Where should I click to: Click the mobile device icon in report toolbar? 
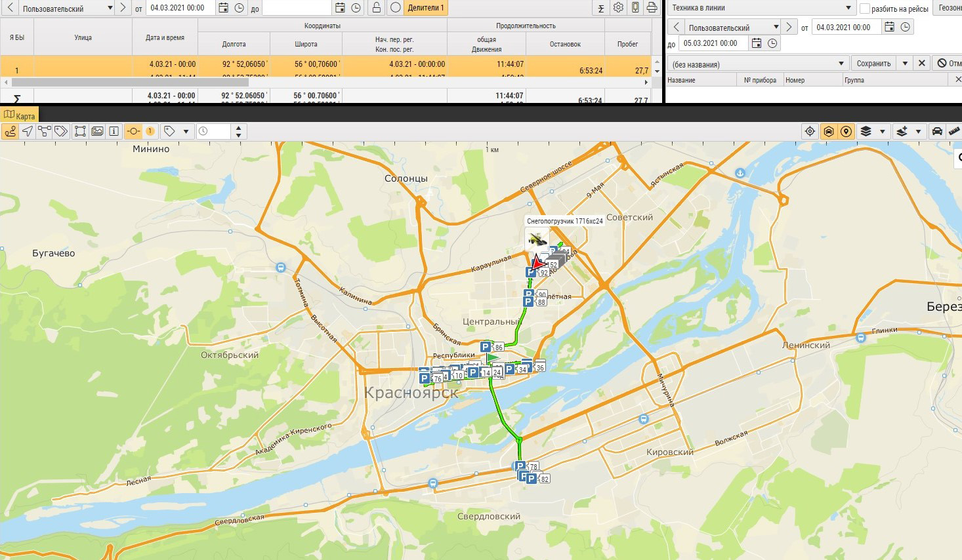[x=635, y=8]
